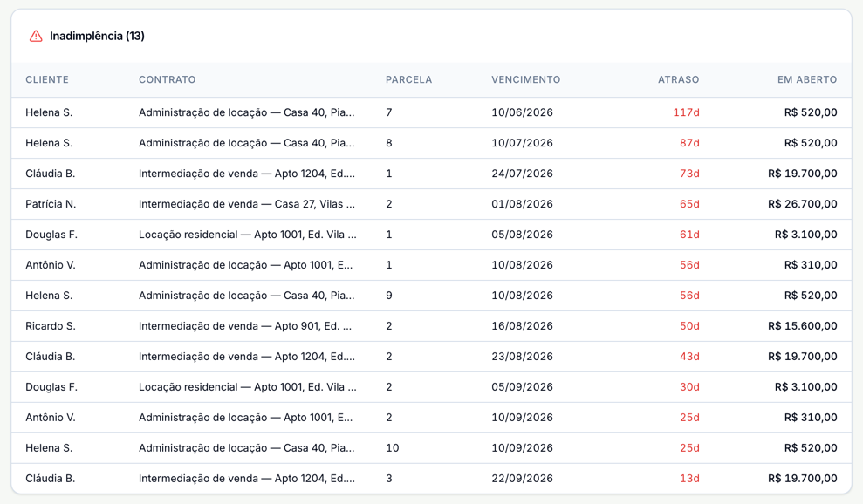Click Douglas F. in the 61d row
This screenshot has height=504, width=863.
[51, 235]
